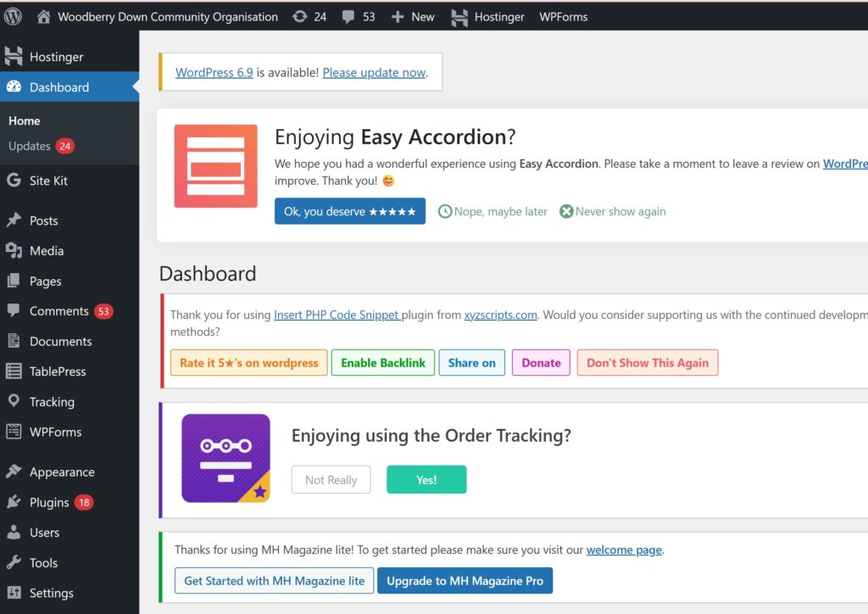Click the WordPress logo in admin bar
The height and width of the screenshot is (614, 868).
click(13, 16)
